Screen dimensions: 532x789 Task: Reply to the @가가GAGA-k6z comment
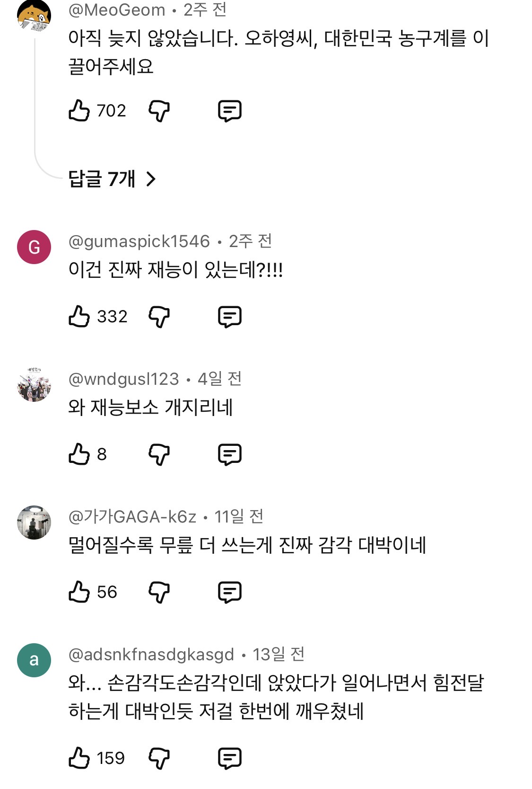coord(229,592)
